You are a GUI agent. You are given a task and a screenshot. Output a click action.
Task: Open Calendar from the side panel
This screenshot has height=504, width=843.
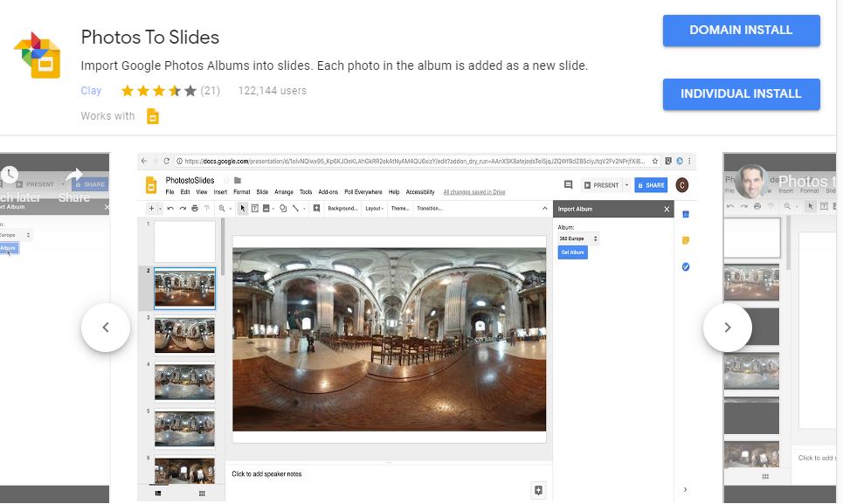click(x=685, y=214)
